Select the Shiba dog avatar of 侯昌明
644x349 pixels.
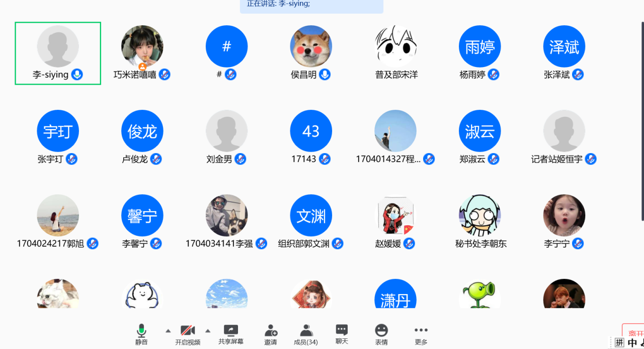[x=311, y=46]
